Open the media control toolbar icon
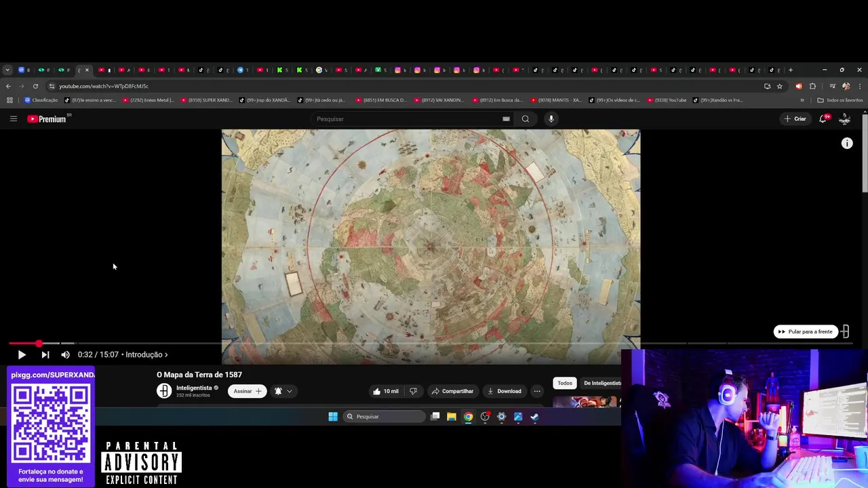Screen dimensions: 868x488 point(832,86)
